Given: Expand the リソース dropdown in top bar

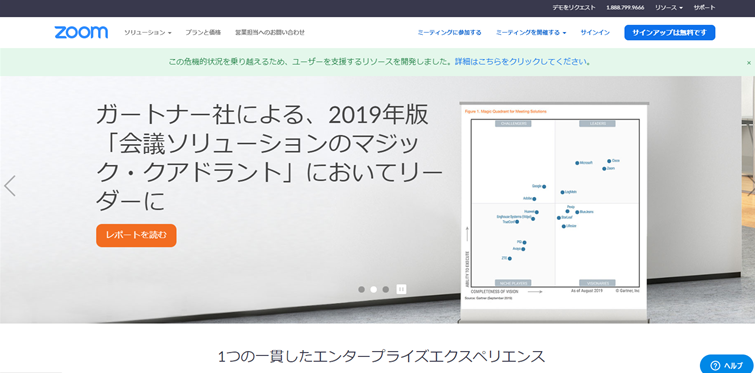Looking at the screenshot, I should click(x=669, y=8).
